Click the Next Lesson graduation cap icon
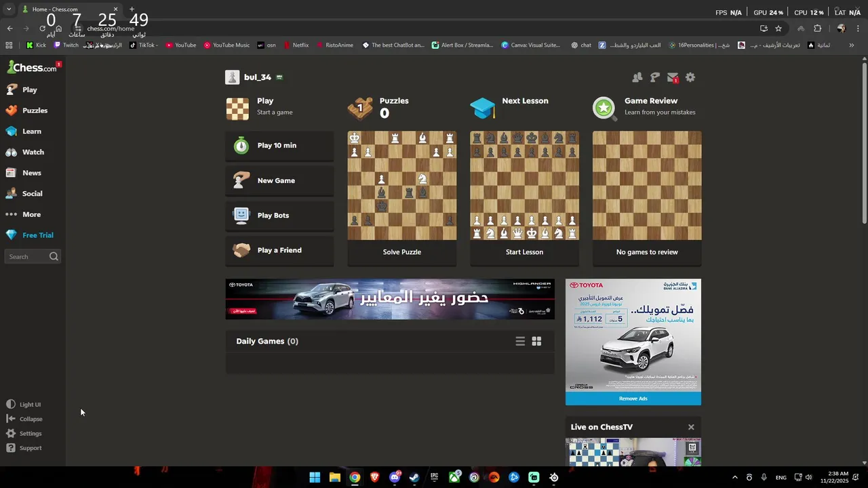Screen dimensions: 868x488 pyautogui.click(x=483, y=108)
